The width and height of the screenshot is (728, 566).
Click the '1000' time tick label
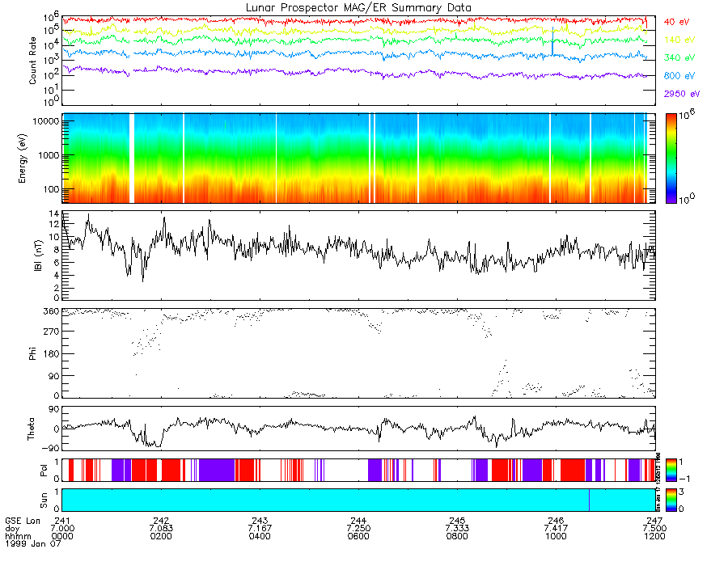click(557, 536)
